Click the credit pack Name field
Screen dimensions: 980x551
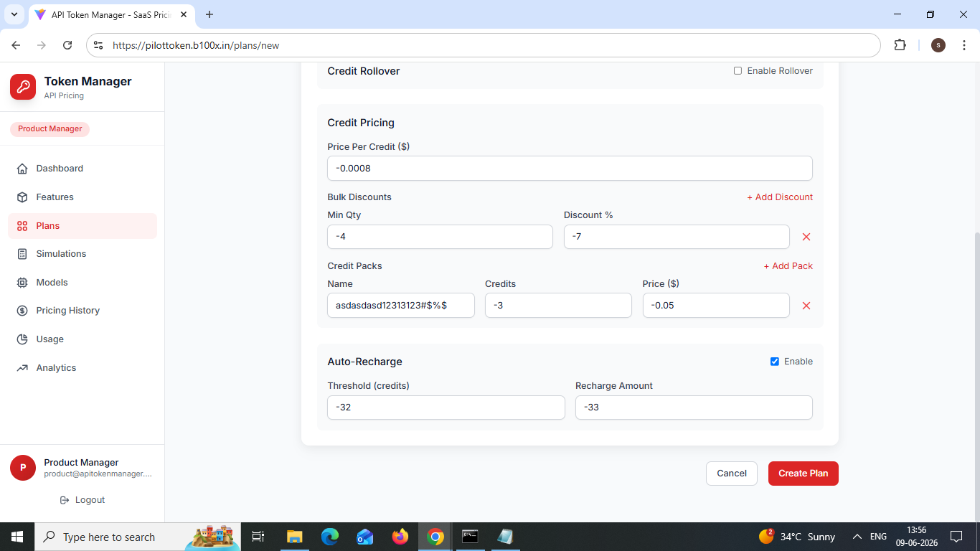401,306
